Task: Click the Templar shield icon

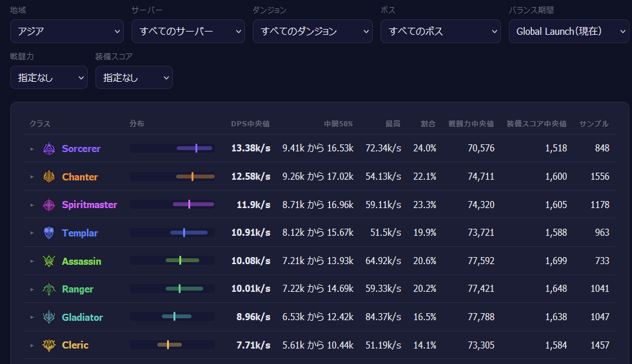Action: [49, 233]
